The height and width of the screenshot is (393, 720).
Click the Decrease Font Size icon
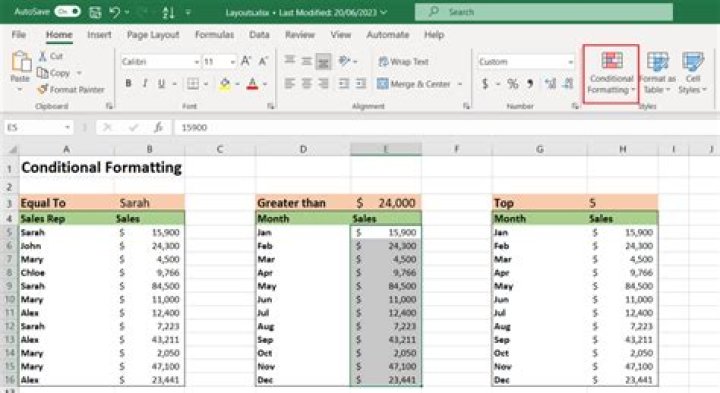[x=264, y=61]
